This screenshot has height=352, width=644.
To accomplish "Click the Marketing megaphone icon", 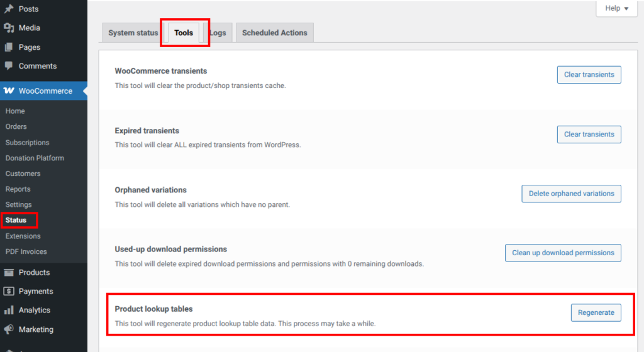I will 9,329.
